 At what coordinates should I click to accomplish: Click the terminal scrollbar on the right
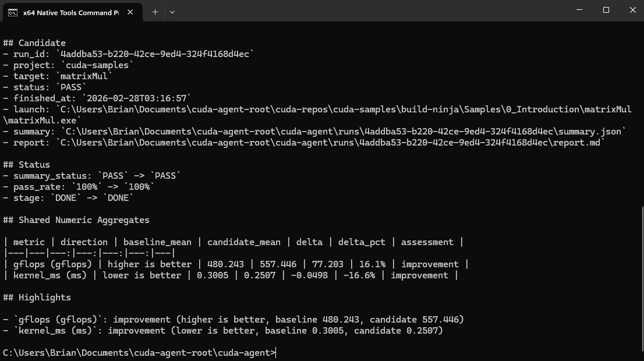(640, 233)
